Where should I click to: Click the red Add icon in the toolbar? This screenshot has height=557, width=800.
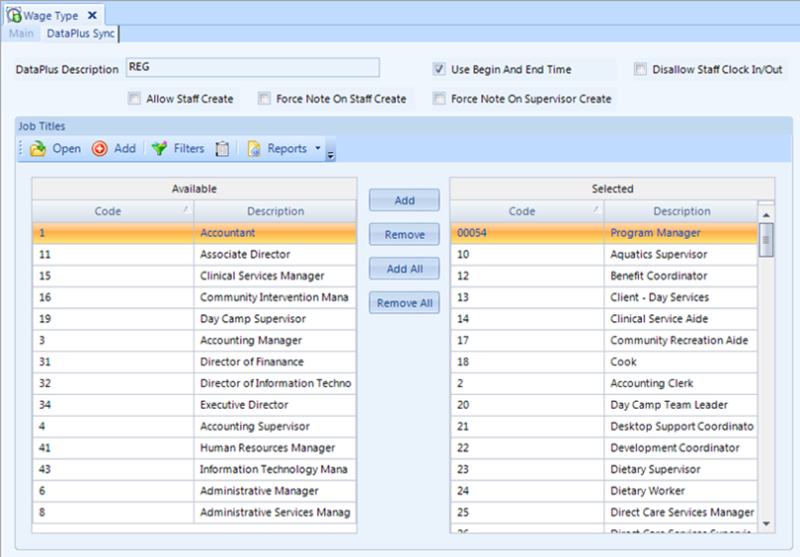pos(100,149)
